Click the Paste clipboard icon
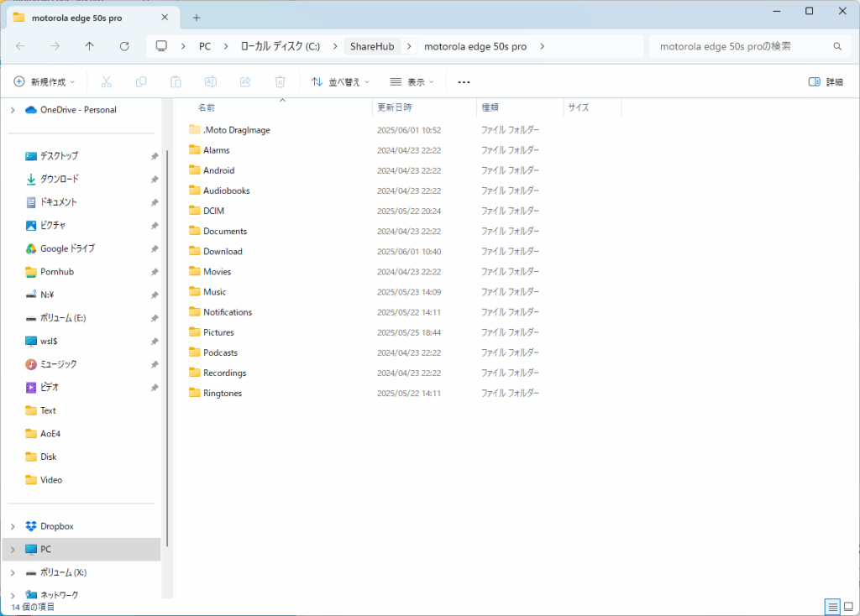 [x=176, y=81]
